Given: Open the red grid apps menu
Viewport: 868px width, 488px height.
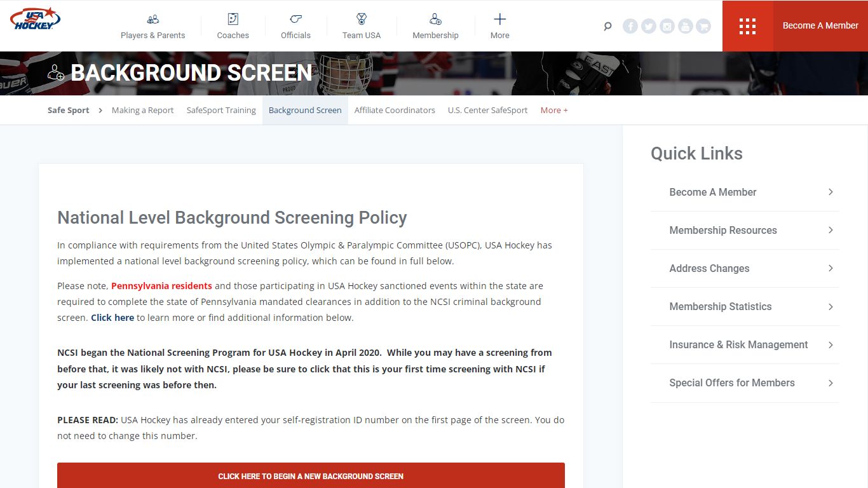Looking at the screenshot, I should tap(748, 26).
